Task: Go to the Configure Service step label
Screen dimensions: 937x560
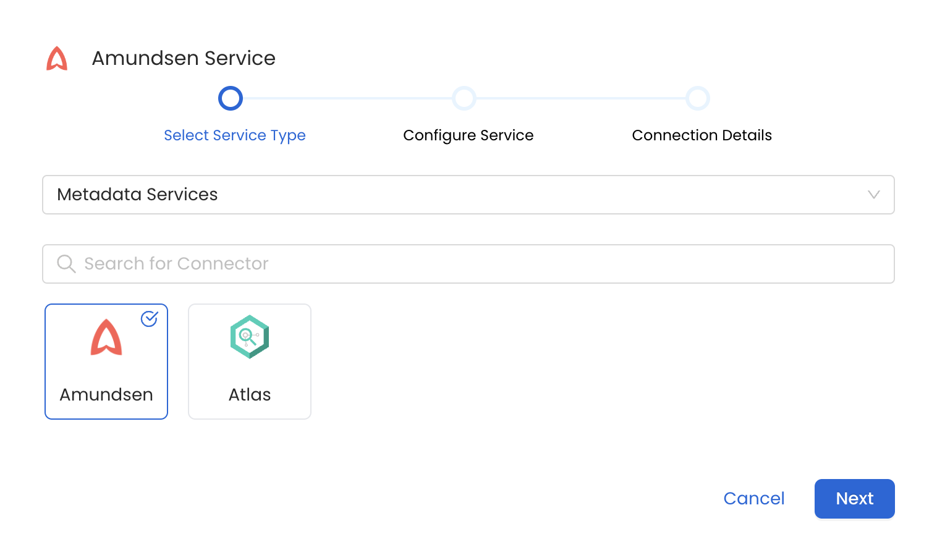Action: click(x=468, y=135)
